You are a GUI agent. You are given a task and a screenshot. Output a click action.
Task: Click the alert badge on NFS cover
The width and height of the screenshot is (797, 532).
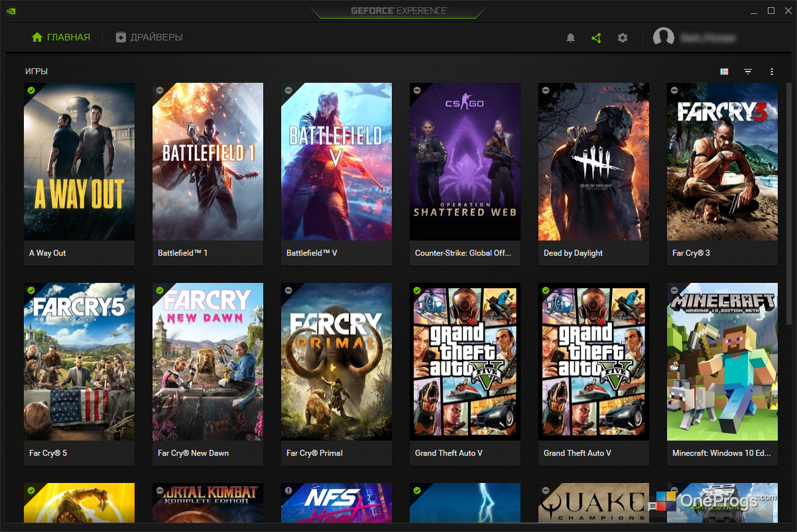[x=288, y=490]
